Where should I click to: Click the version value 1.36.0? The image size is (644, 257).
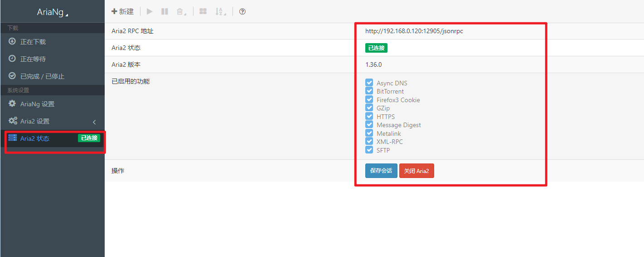(373, 64)
